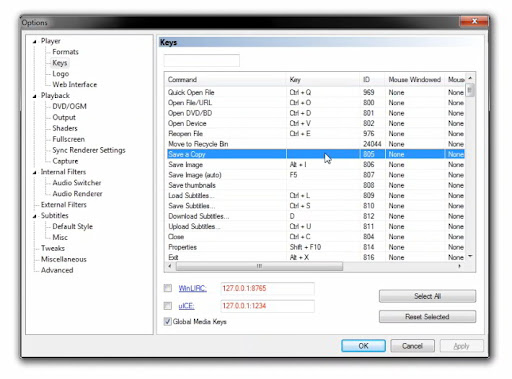Open the WinLIRC link
Screen dimensions: 512x379
(x=192, y=288)
